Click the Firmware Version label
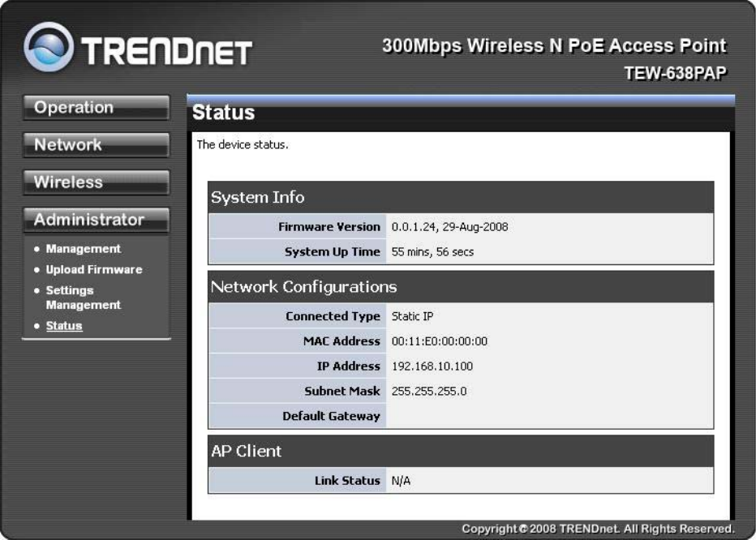Image resolution: width=756 pixels, height=540 pixels. [329, 226]
